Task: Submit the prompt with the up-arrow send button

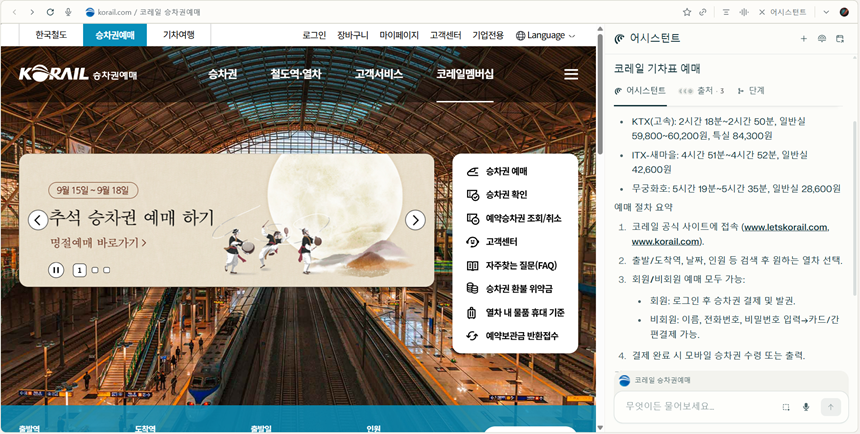Action: pos(830,407)
